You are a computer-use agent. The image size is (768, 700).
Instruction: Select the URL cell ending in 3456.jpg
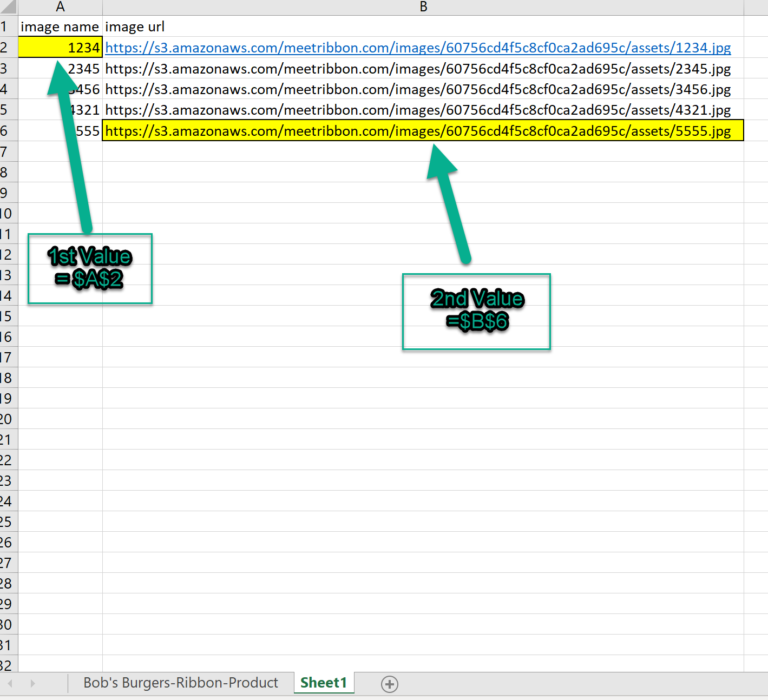coord(417,89)
